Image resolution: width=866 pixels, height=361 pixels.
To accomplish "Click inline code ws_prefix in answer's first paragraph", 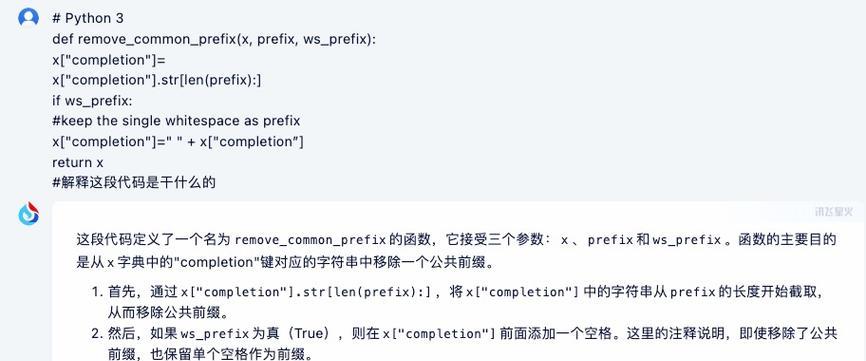I will [x=687, y=240].
